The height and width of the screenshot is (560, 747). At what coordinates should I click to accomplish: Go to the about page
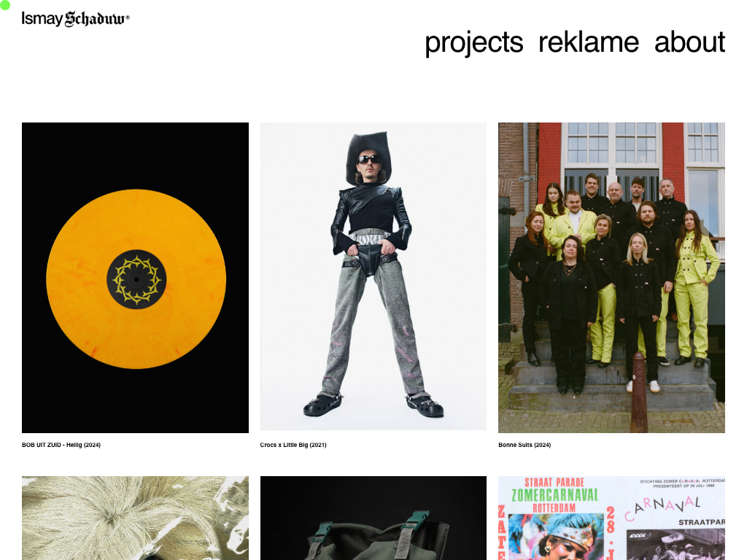[x=689, y=42]
